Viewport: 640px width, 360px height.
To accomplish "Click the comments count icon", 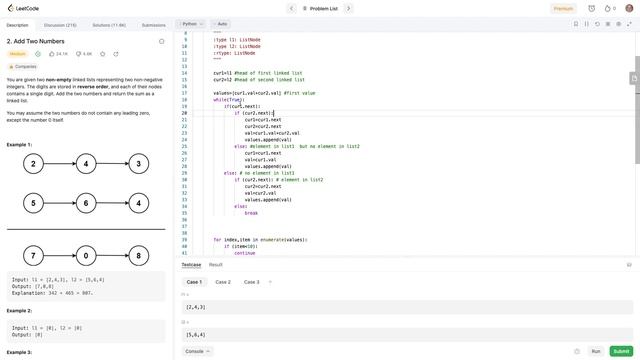I will [78, 54].
